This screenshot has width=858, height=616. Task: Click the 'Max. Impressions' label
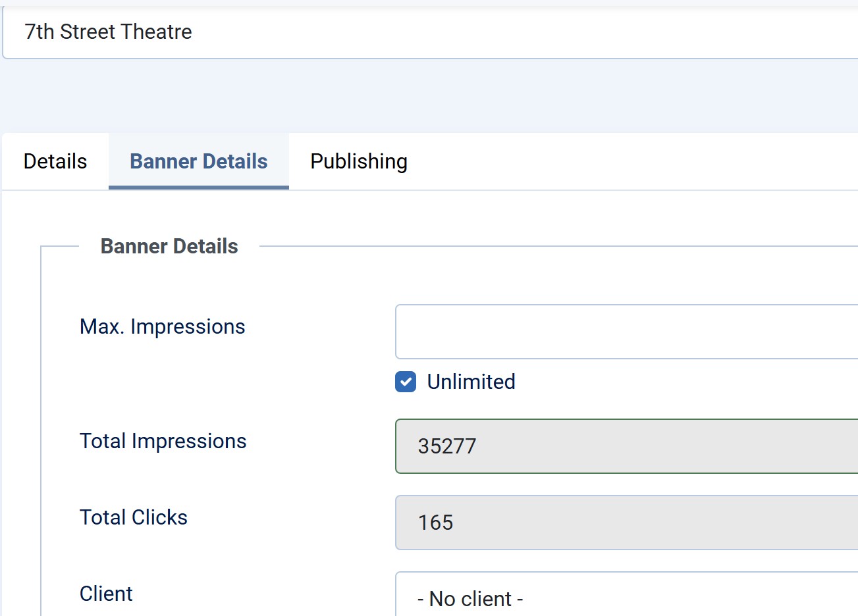pyautogui.click(x=162, y=326)
